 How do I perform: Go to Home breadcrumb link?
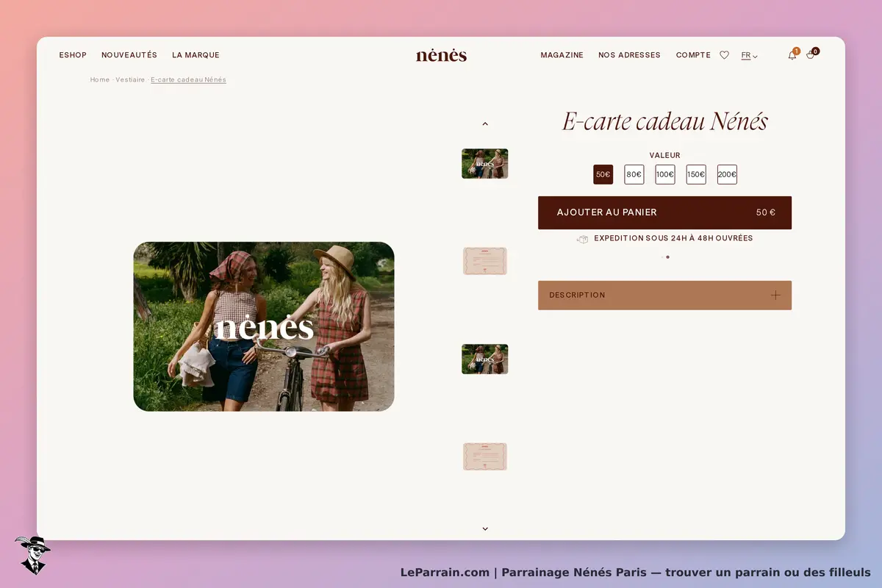[x=100, y=79]
